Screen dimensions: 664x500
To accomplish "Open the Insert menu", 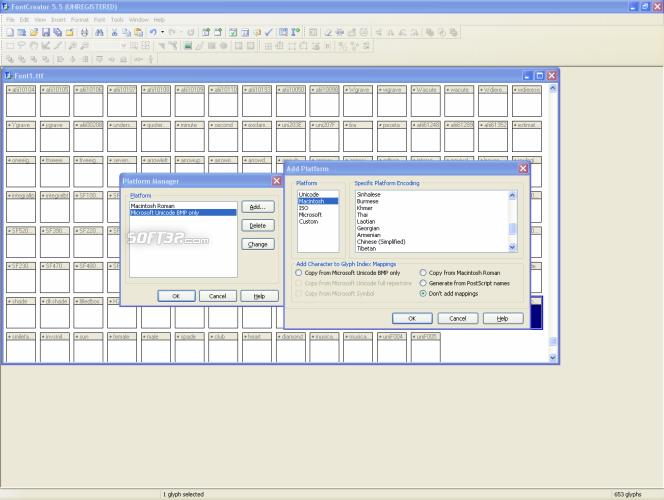I will pyautogui.click(x=58, y=20).
